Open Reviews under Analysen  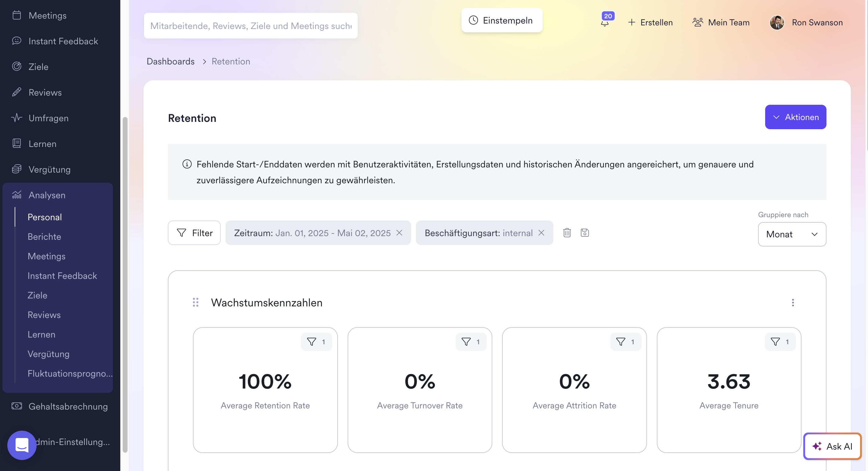click(44, 315)
